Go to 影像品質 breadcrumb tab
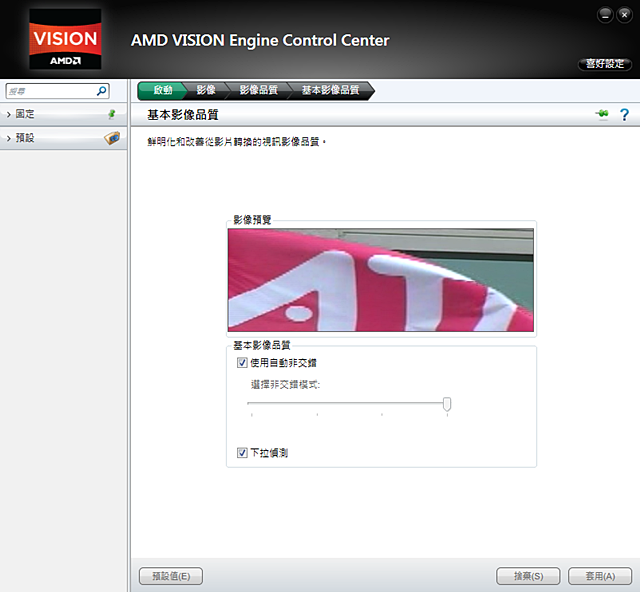Image resolution: width=640 pixels, height=592 pixels. click(x=258, y=90)
